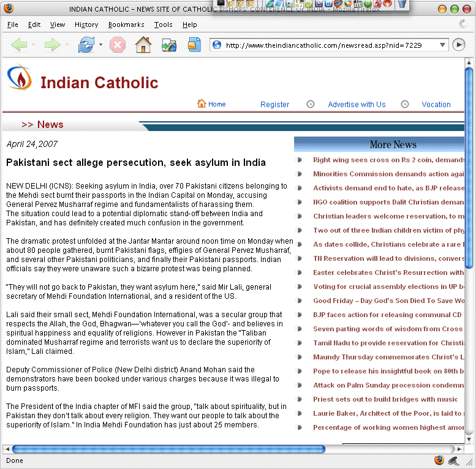This screenshot has width=476, height=469.
Task: Click the 'Done' status bar text
Action: click(x=15, y=460)
